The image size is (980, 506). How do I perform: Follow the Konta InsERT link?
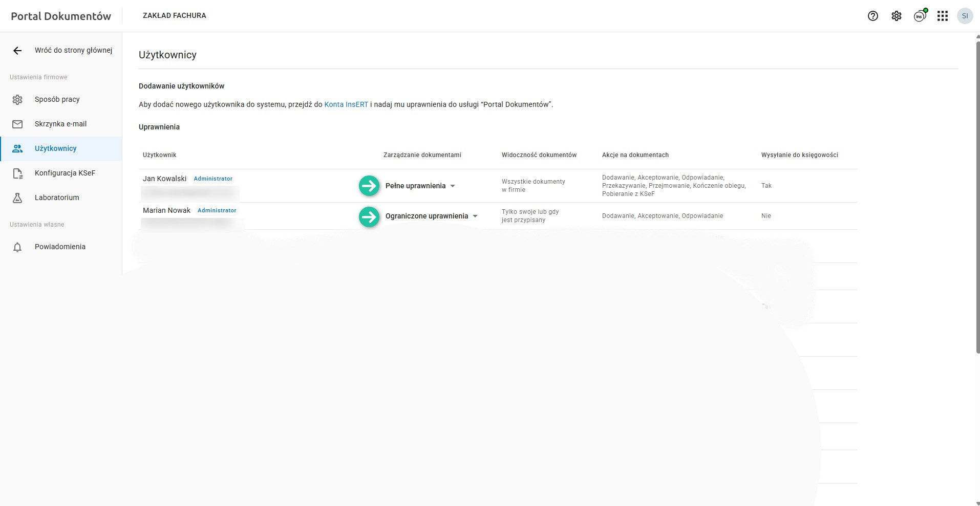(x=346, y=104)
